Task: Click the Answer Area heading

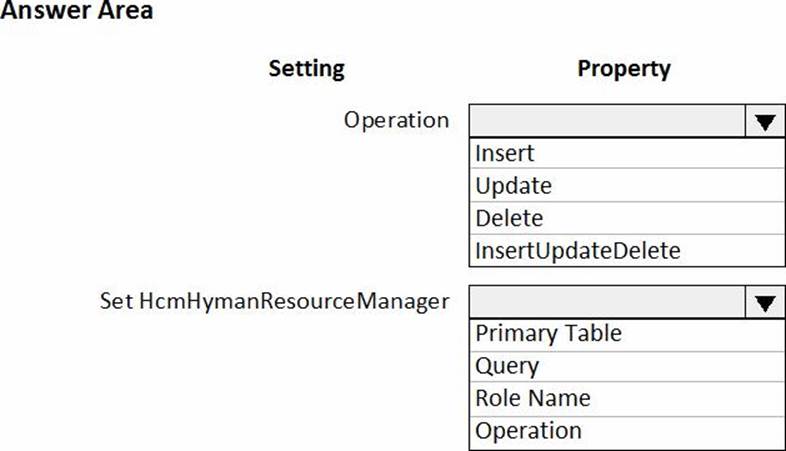Action: 78,13
